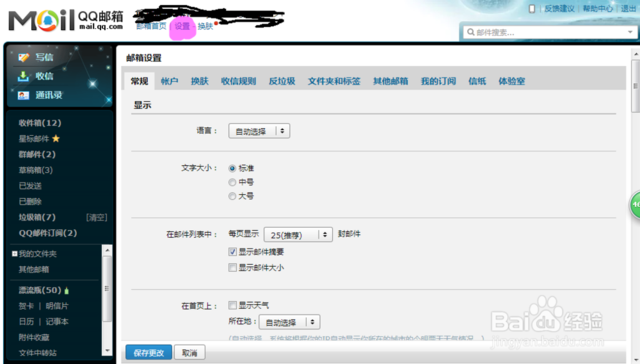Open QQ邮件订阅(2)
The width and height of the screenshot is (640, 364).
coord(48,233)
